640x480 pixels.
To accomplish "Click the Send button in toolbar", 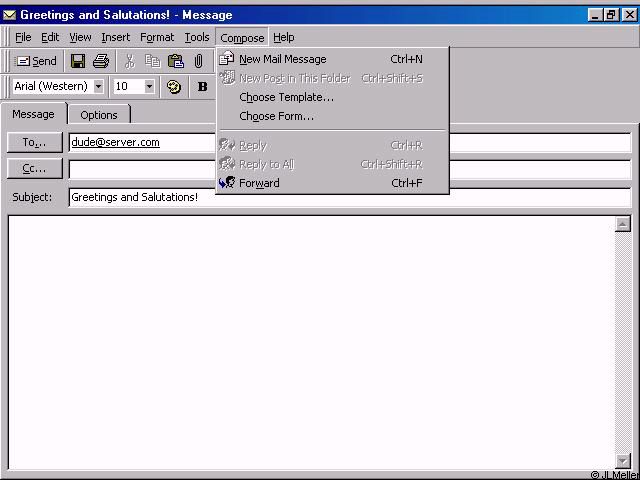I will (36, 61).
